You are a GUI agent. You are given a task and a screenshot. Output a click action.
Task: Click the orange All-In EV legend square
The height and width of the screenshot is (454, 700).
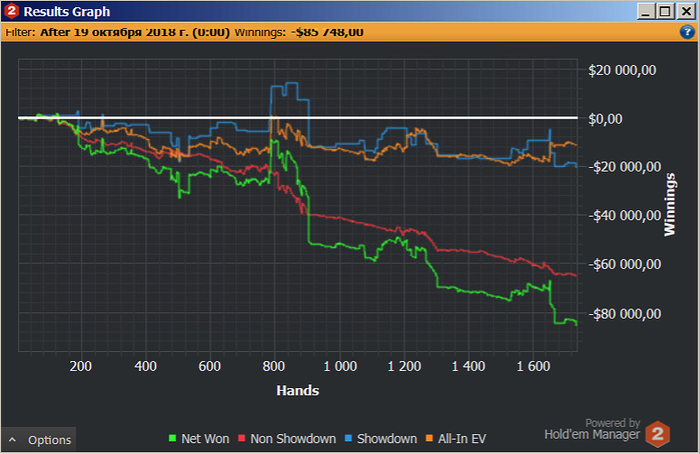(x=429, y=438)
